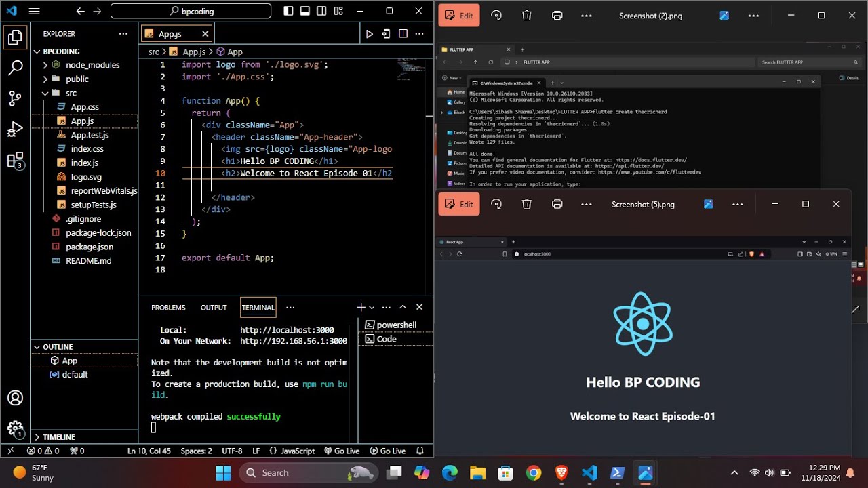
Task: Open the terminal panel ellipsis next to the plus
Action: (x=387, y=307)
